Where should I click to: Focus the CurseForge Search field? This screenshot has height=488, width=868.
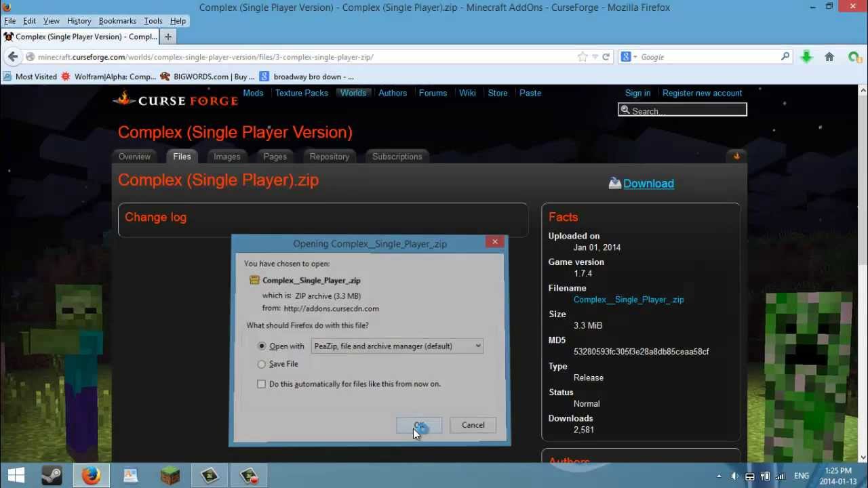[682, 110]
